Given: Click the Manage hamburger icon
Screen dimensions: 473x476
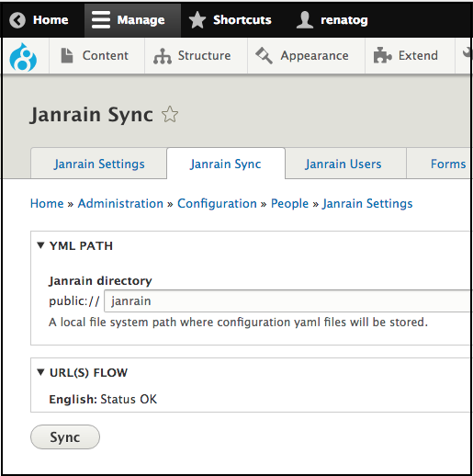Looking at the screenshot, I should coord(101,20).
